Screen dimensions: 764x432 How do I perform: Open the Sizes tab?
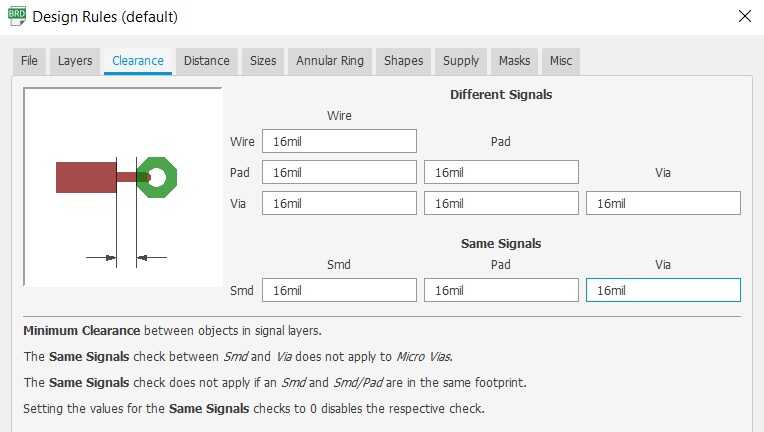263,61
